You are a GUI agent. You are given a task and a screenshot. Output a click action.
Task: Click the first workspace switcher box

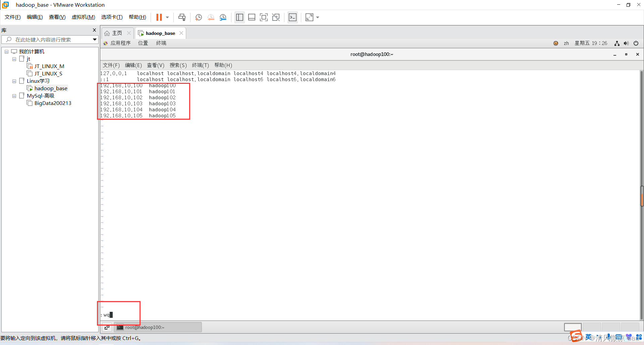coord(573,327)
